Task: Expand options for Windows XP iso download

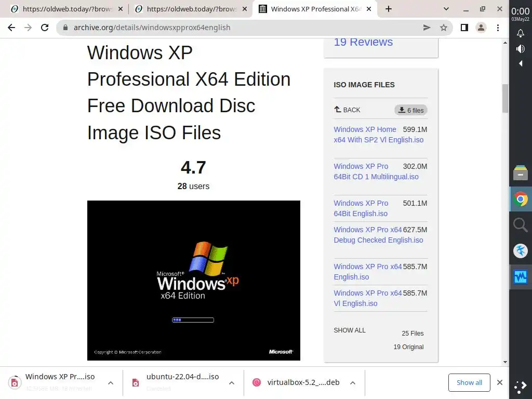Action: click(x=111, y=383)
